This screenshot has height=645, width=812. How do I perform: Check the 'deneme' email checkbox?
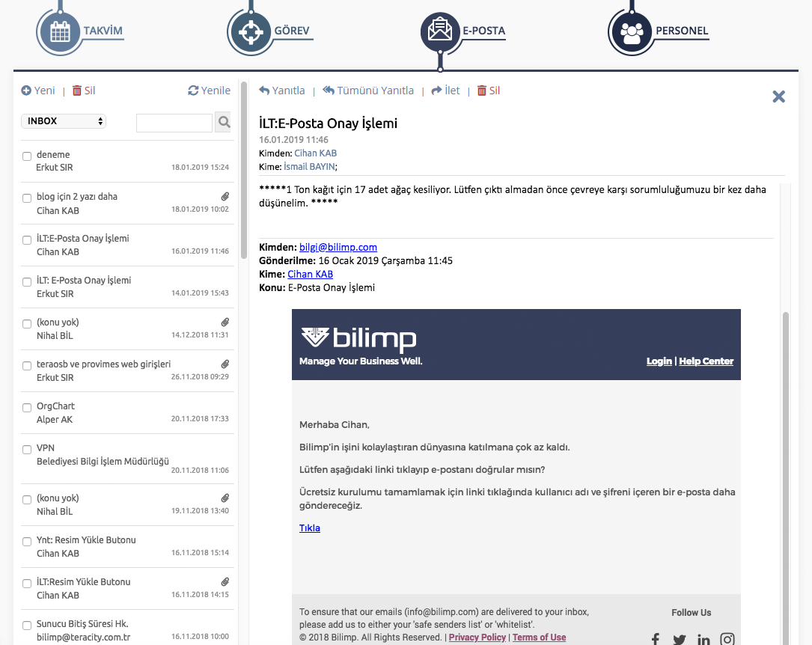tap(27, 156)
